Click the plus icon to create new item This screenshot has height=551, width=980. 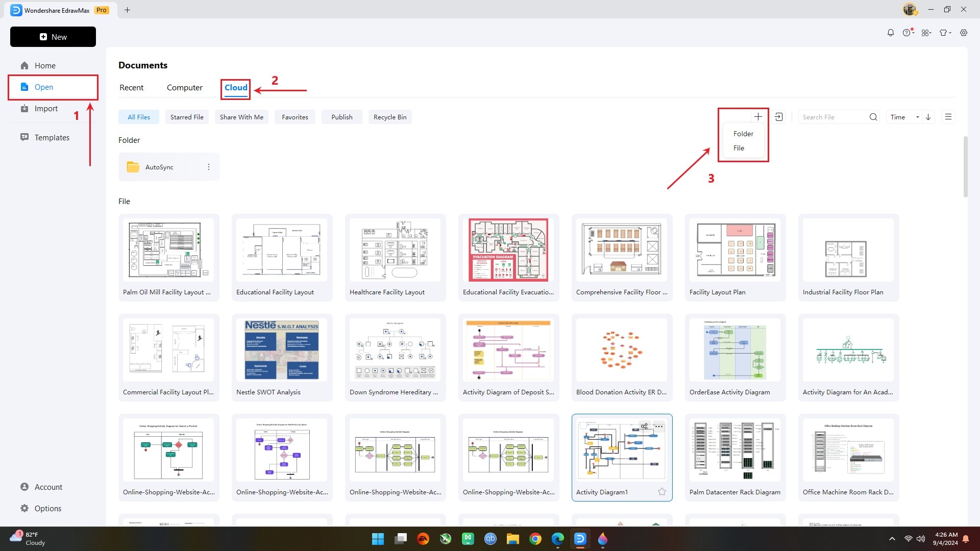pos(758,117)
